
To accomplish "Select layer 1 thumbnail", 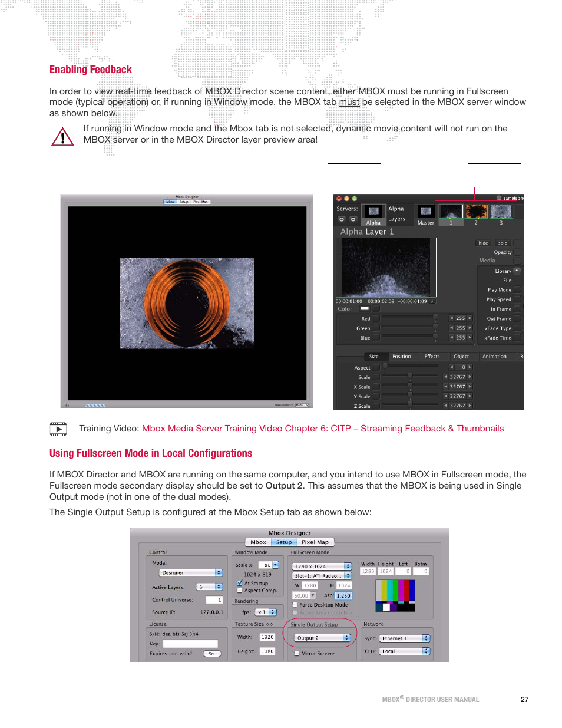I will tap(451, 211).
